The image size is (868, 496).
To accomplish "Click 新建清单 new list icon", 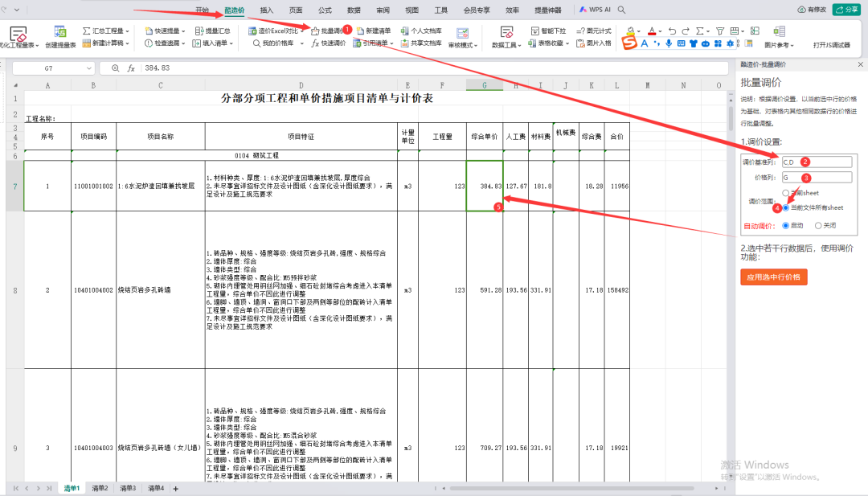I will click(362, 31).
